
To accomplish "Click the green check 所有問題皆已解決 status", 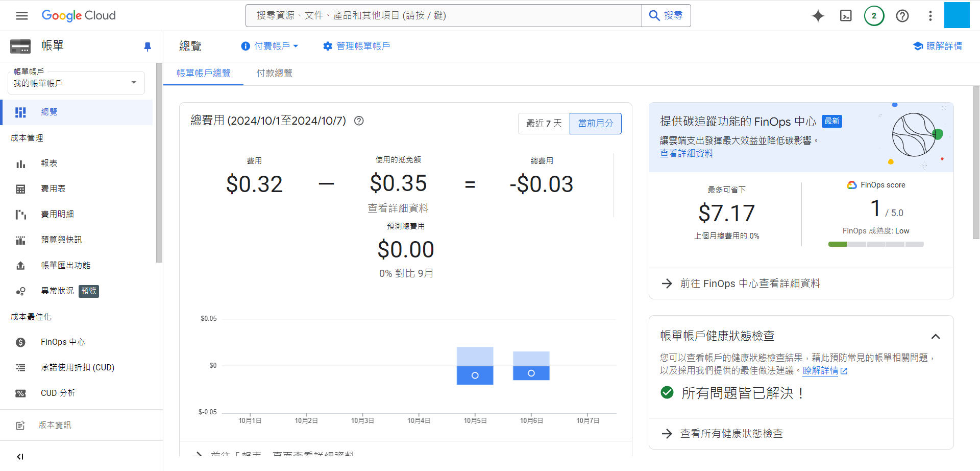I will [x=732, y=393].
